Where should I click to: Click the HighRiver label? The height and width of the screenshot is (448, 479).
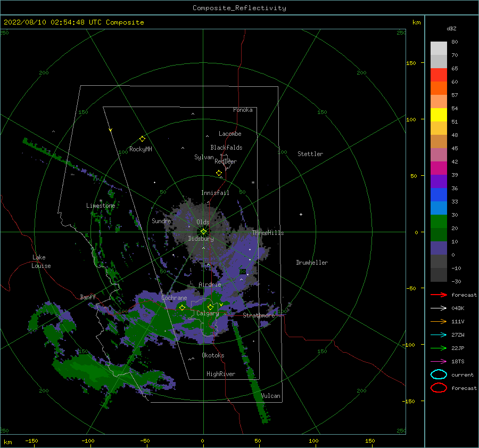pos(221,374)
